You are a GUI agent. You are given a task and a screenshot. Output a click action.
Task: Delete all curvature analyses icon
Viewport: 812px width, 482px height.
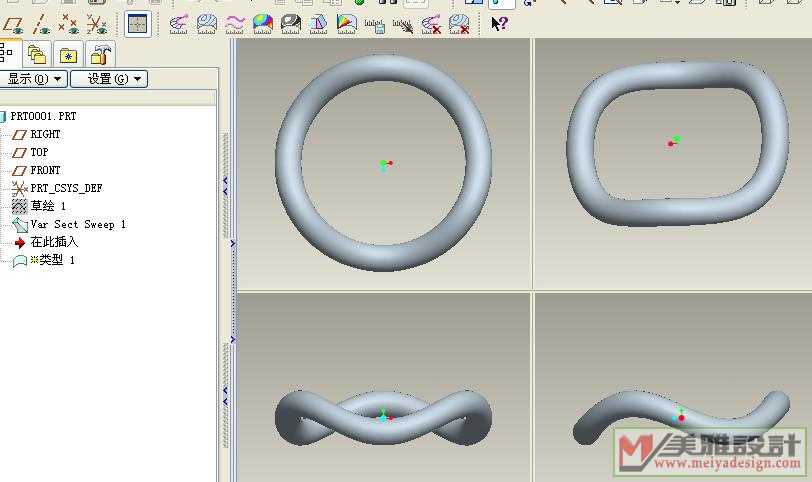[x=431, y=24]
